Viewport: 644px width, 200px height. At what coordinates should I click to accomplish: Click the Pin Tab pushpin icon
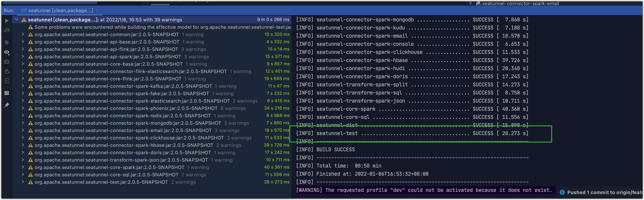7,105
